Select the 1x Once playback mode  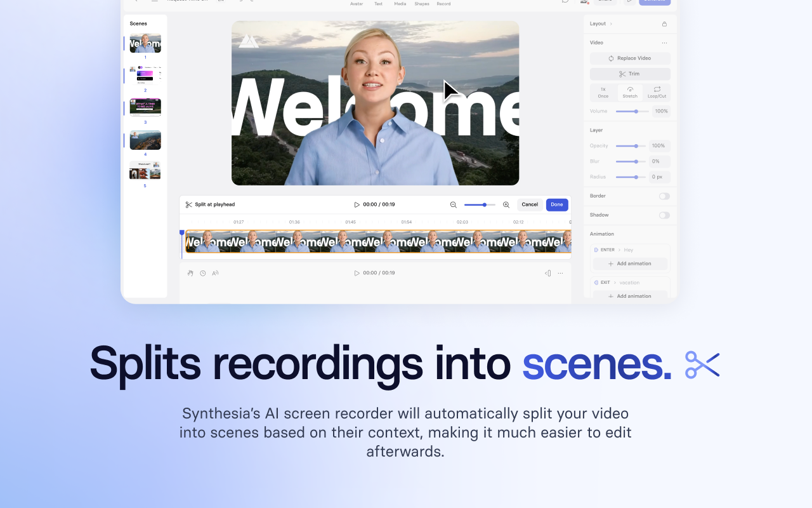coord(603,93)
